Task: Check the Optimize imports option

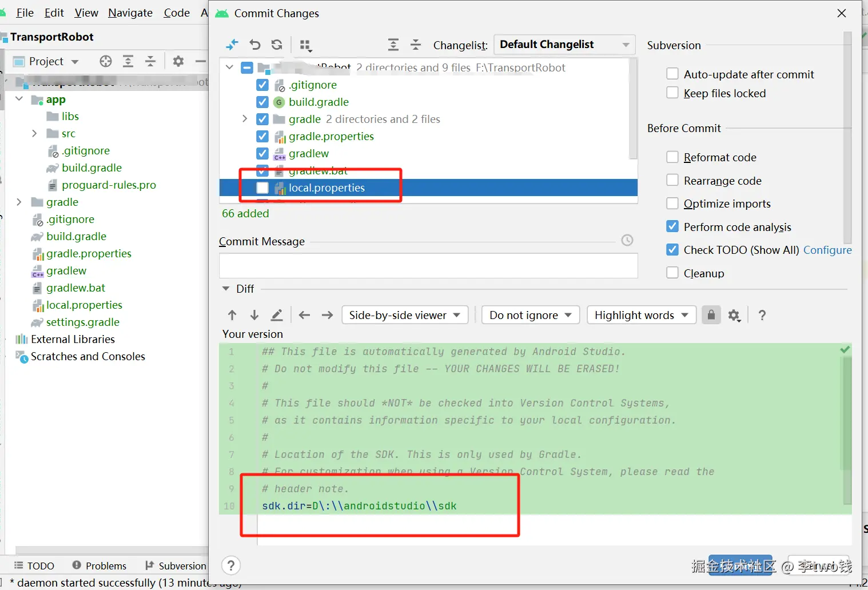Action: tap(672, 203)
